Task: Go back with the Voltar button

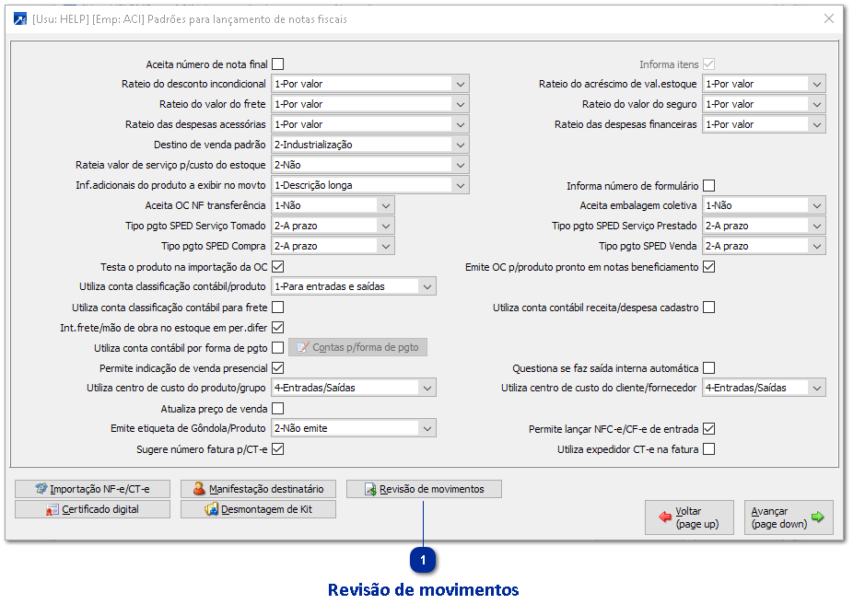Action: (x=690, y=517)
